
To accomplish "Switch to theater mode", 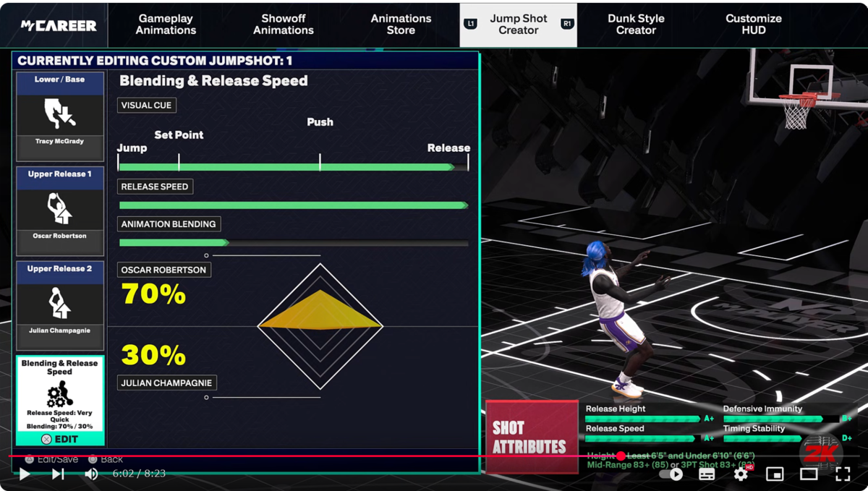I will [x=809, y=474].
